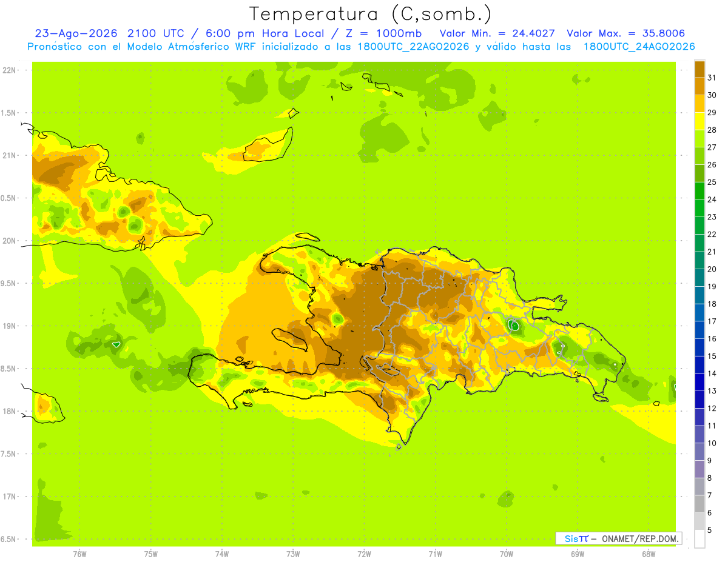The image size is (728, 562).
Task: Click the "Valor Min. = 24.4027" value
Action: point(497,33)
